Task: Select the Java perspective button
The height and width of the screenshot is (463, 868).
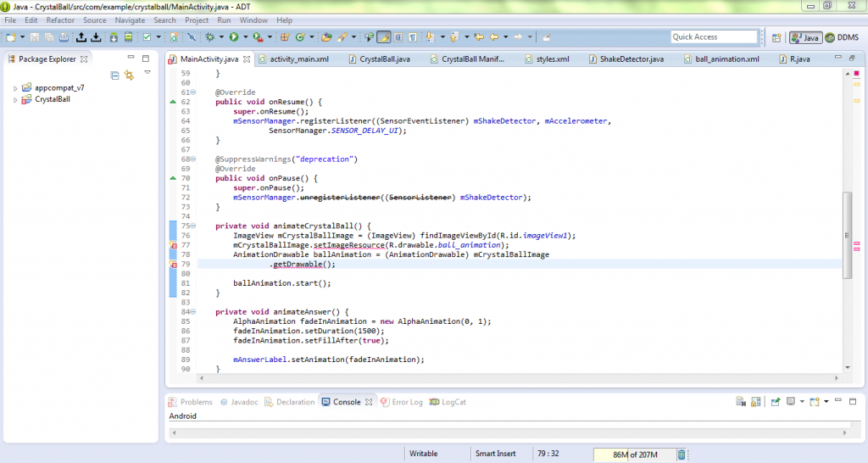Action: pyautogui.click(x=804, y=37)
